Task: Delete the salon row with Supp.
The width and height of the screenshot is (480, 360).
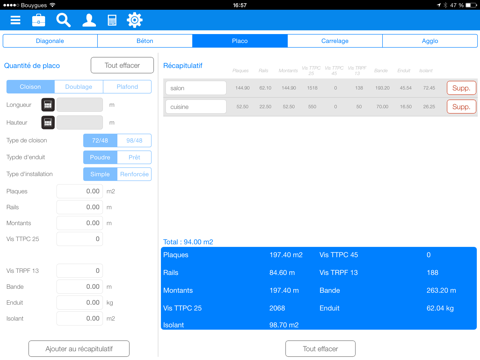Action: [461, 88]
